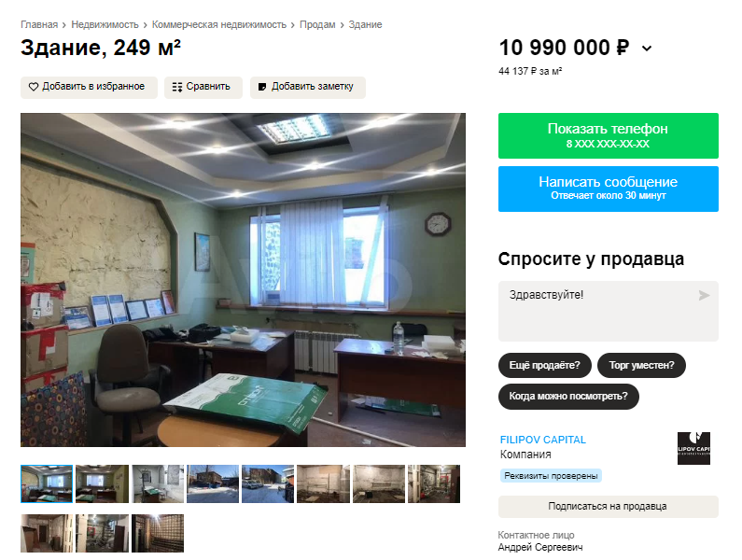Expand the price dropdown chevron beside 10 990 000 ₽
This screenshot has height=560, width=742.
click(x=647, y=49)
